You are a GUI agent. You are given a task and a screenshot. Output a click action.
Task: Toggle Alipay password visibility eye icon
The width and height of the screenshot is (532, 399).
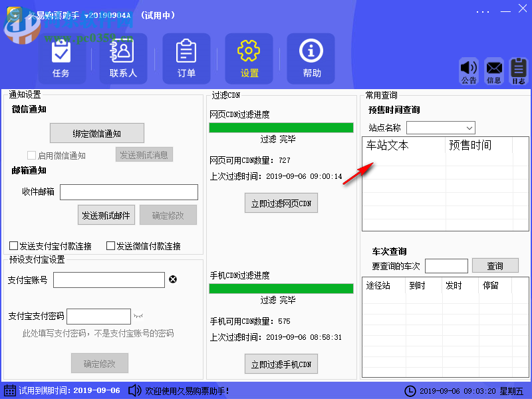(x=138, y=317)
